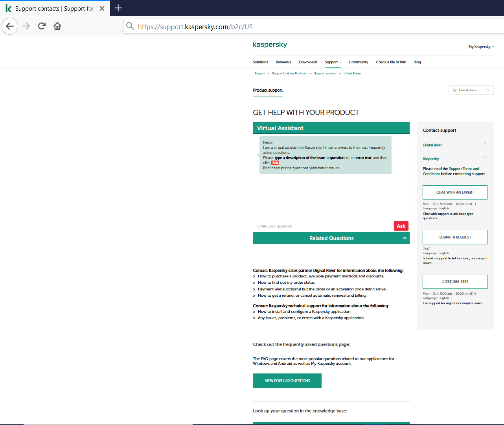504x425 pixels.
Task: Reload the current page
Action: point(42,26)
